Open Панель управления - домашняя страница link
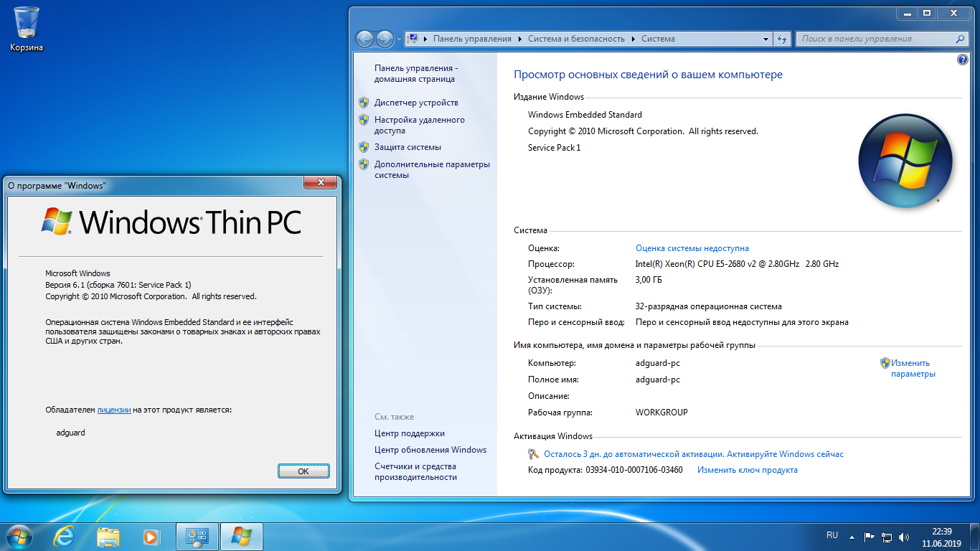 pyautogui.click(x=415, y=73)
